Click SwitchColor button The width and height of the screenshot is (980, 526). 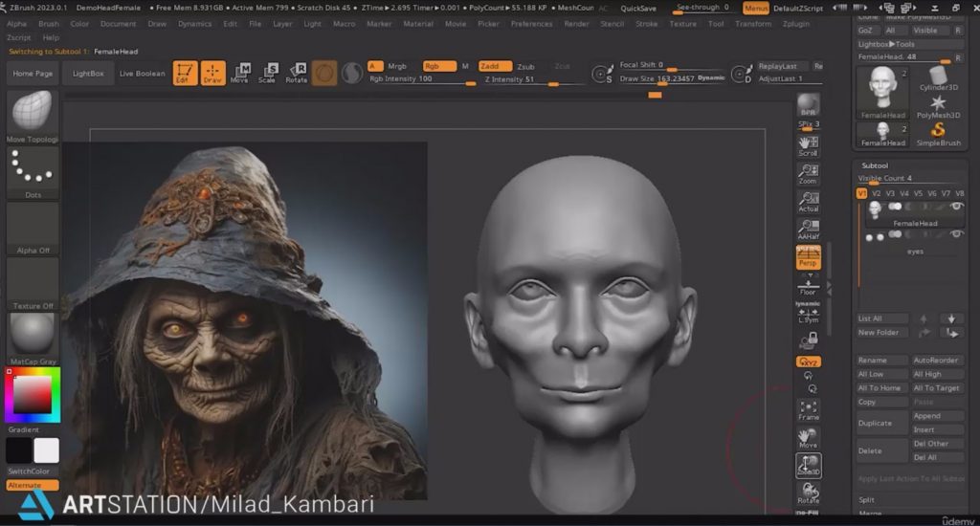click(29, 471)
